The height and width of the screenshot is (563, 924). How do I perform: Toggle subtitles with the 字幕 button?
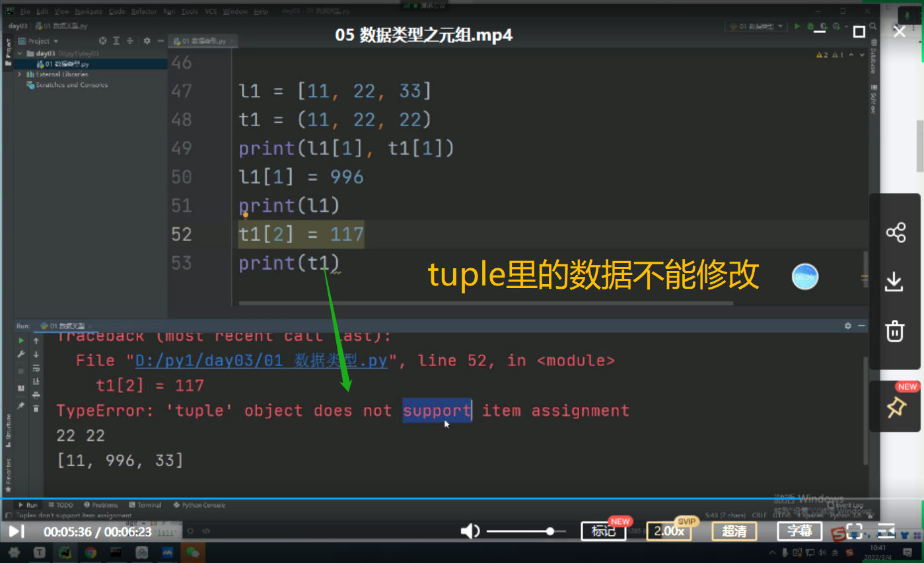(x=799, y=531)
